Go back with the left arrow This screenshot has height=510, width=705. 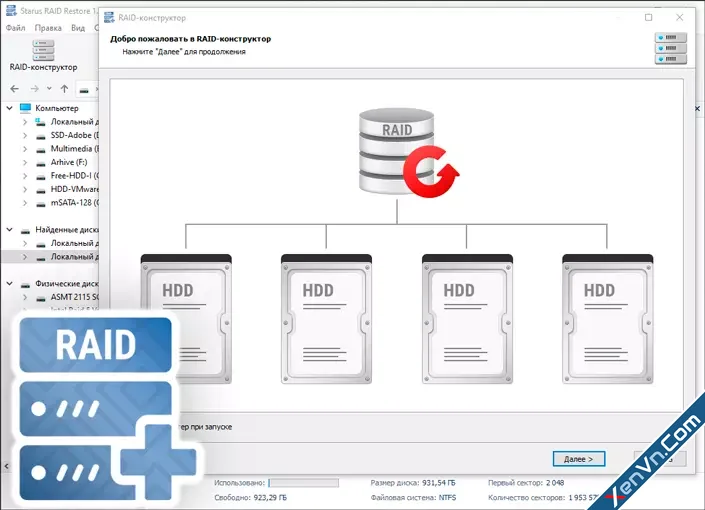click(14, 89)
